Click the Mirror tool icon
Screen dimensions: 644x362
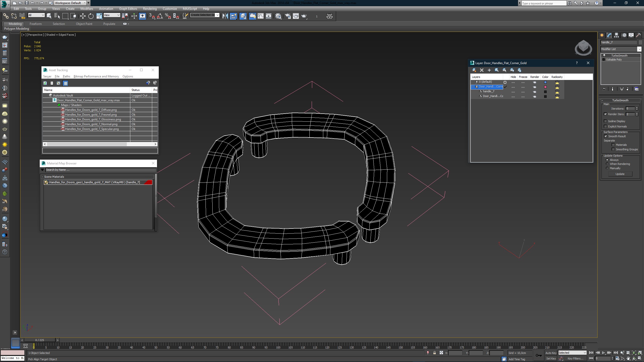point(225,16)
